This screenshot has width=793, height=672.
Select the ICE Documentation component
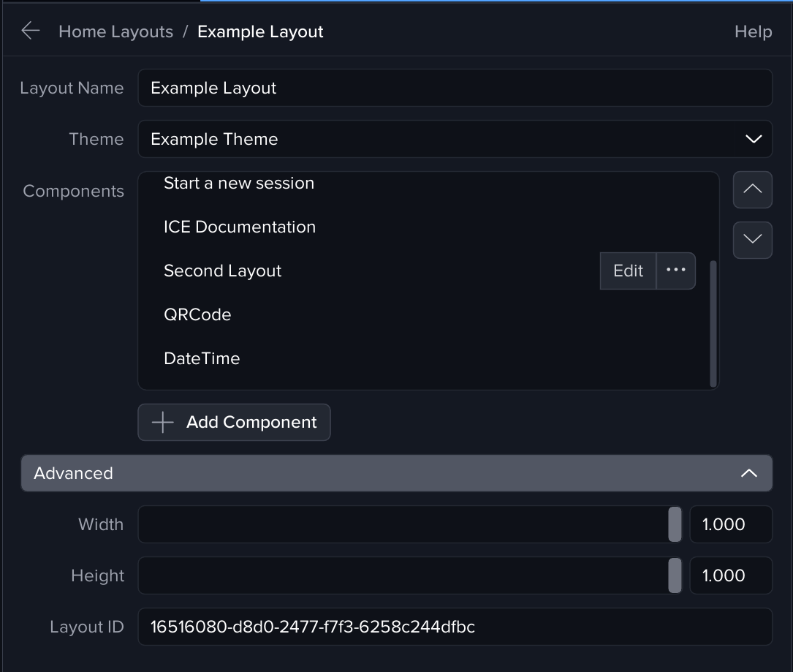click(x=240, y=227)
